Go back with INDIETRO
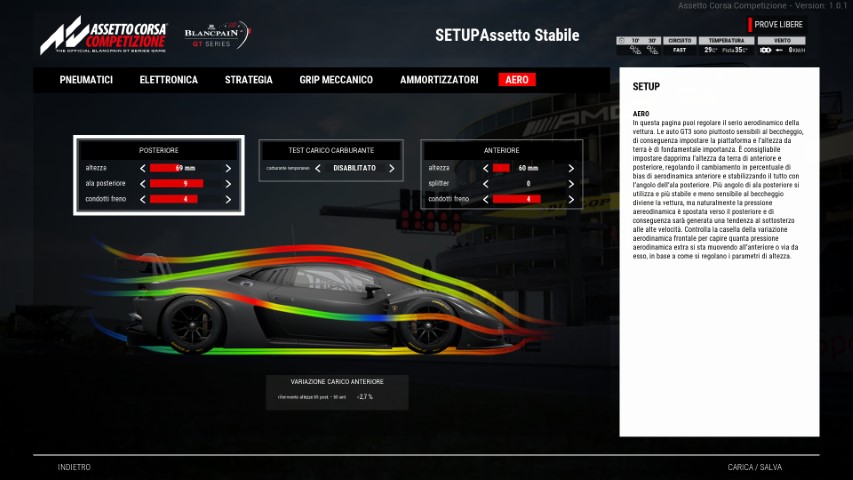Viewport: 853px width, 480px height. coord(74,467)
